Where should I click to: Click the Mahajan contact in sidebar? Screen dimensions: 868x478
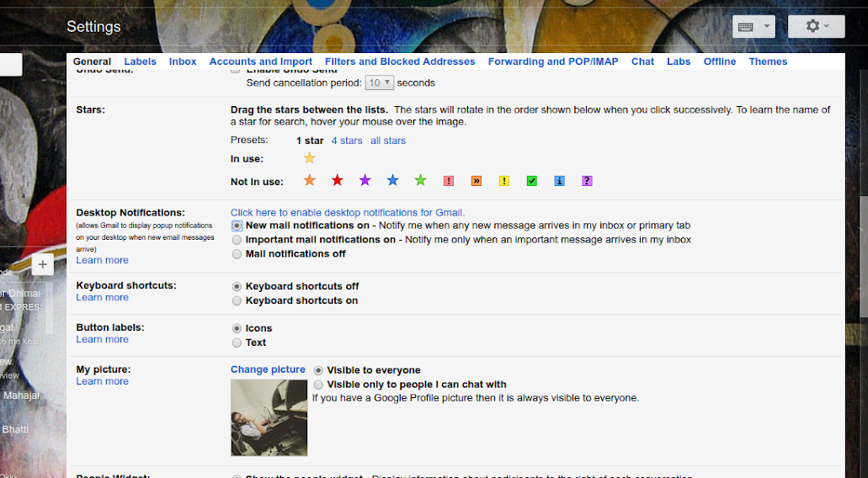(x=21, y=396)
